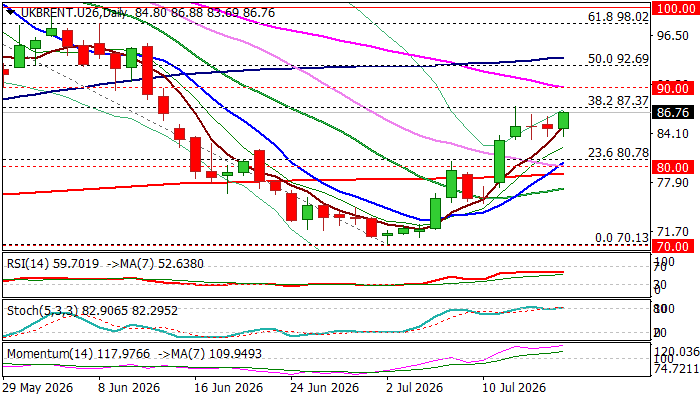Click the current price 86.76 label
Viewport: 700px width, 400px height.
tap(673, 112)
